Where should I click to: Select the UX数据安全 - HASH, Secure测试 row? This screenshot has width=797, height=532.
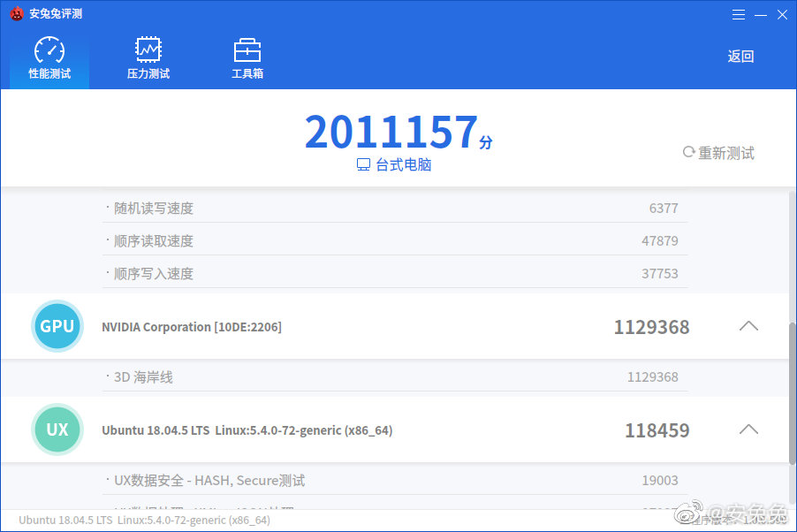[x=396, y=480]
